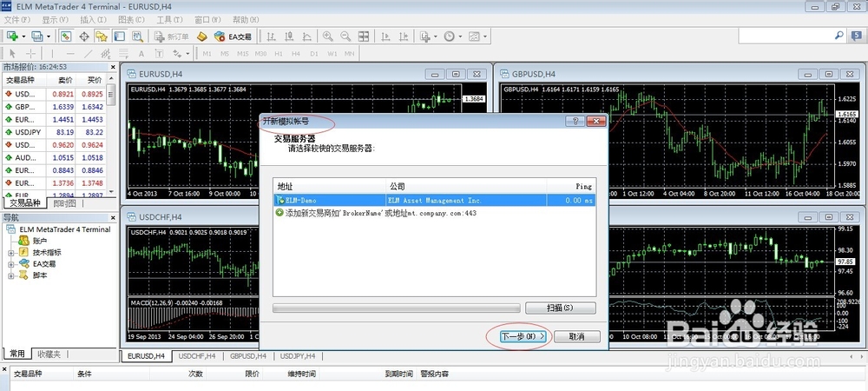Open the indicators list icon
The height and width of the screenshot is (391, 868).
[425, 36]
